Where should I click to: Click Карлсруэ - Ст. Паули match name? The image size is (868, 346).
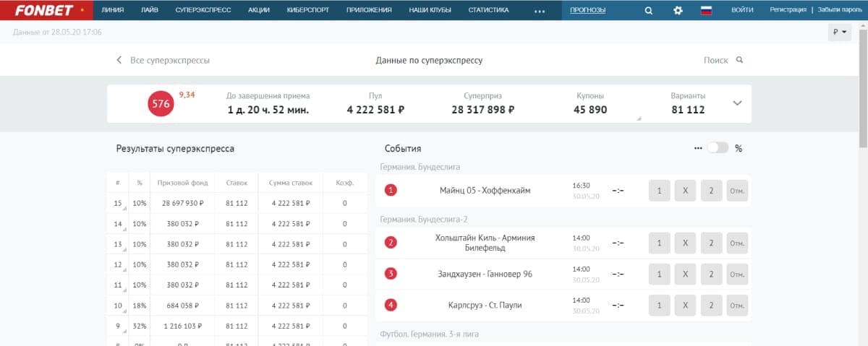[x=485, y=305]
